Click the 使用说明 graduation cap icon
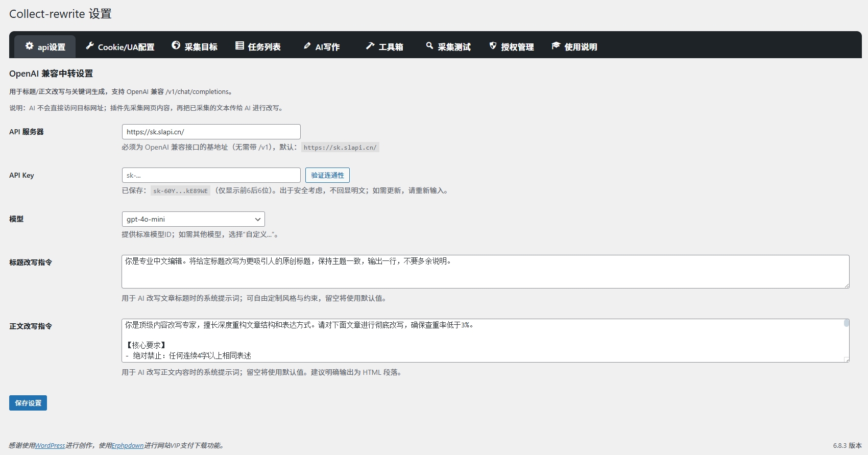This screenshot has height=455, width=868. coord(556,46)
